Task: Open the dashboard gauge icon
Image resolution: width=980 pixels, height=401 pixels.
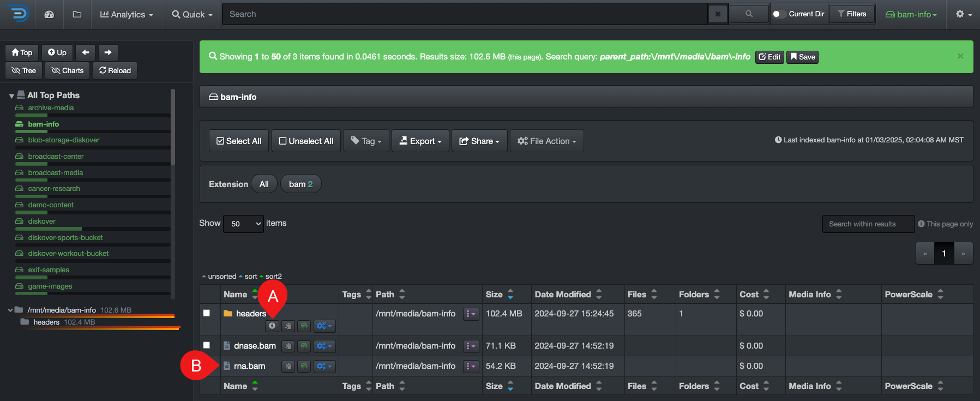Action: click(49, 14)
